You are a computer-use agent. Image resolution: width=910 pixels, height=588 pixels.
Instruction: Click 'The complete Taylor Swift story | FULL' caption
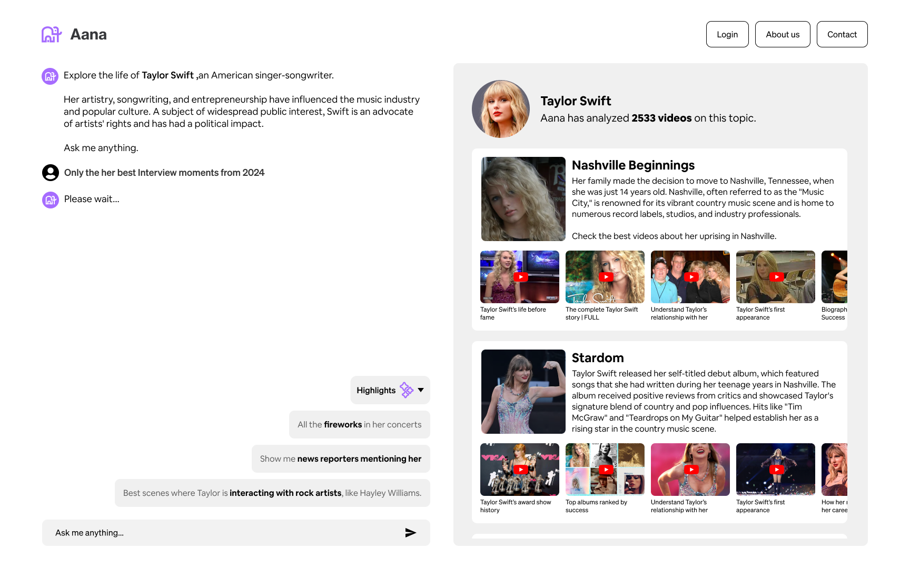point(601,314)
